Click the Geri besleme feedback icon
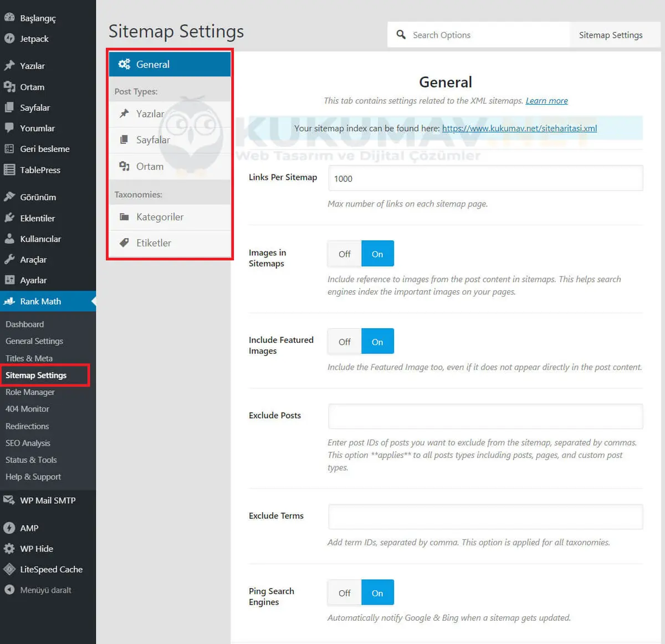The height and width of the screenshot is (644, 665). (x=9, y=148)
